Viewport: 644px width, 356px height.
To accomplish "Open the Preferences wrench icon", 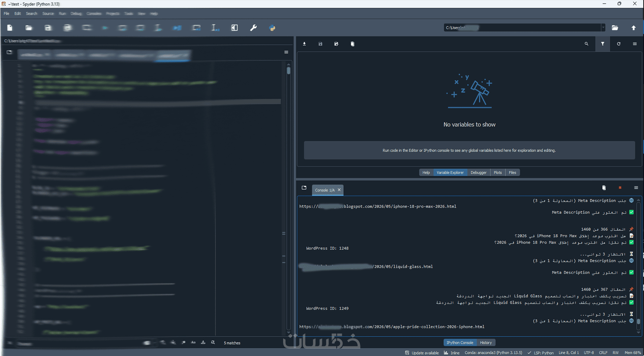I will [253, 28].
